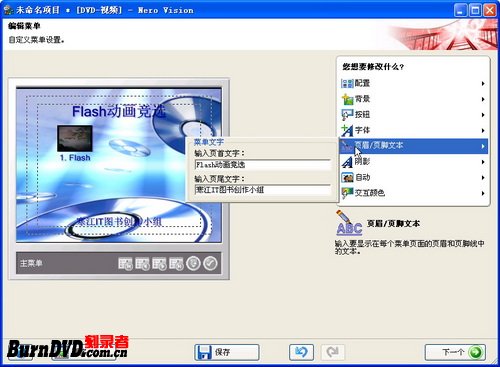Click the 自动 automation icon

click(347, 177)
